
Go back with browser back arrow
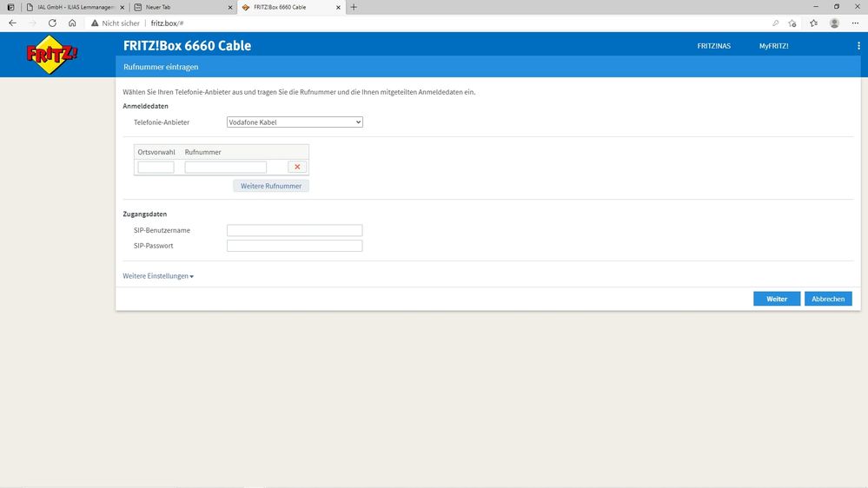(12, 23)
